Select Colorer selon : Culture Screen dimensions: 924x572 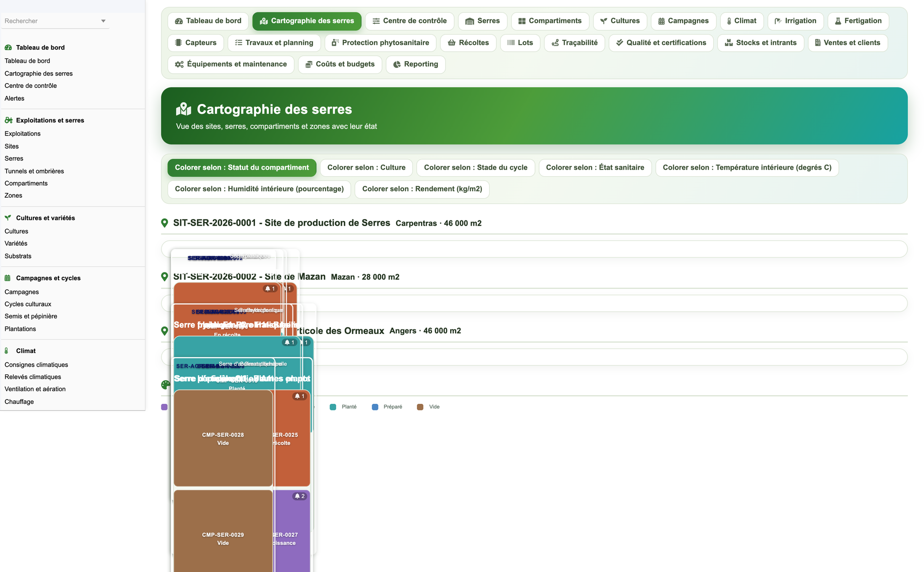point(366,168)
